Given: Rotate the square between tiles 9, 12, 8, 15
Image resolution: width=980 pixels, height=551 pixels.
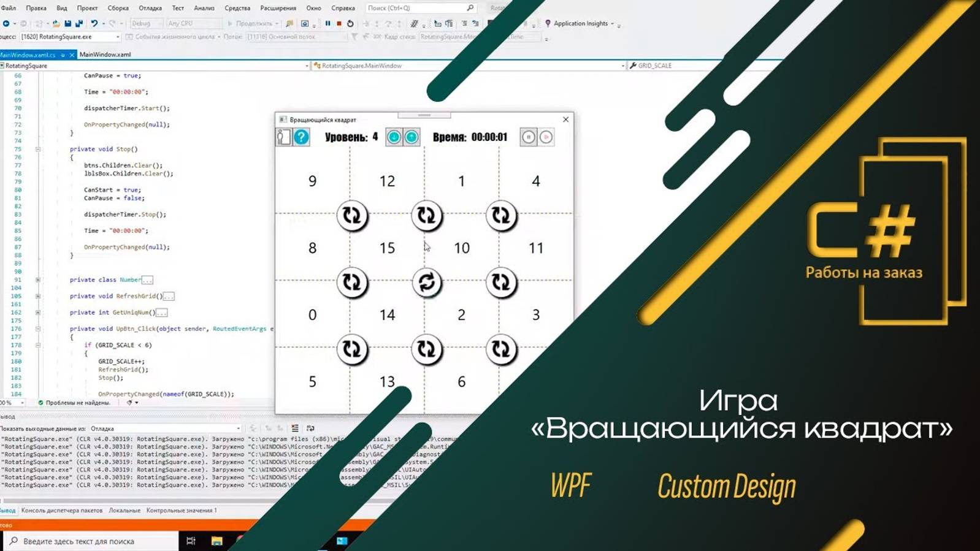Looking at the screenshot, I should [352, 215].
